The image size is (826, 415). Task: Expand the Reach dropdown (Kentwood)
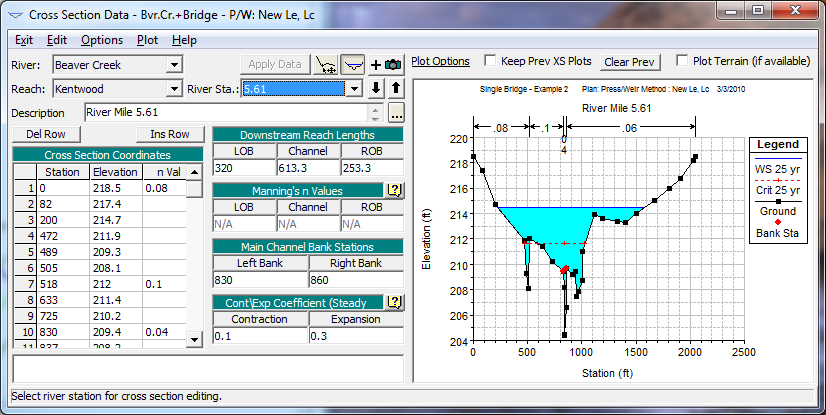coord(174,89)
